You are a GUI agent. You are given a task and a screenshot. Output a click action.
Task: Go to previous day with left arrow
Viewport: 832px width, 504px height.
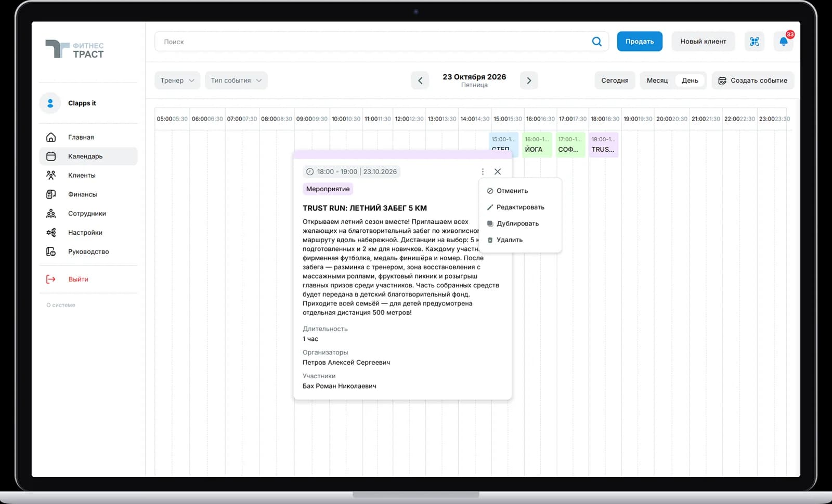pyautogui.click(x=420, y=81)
